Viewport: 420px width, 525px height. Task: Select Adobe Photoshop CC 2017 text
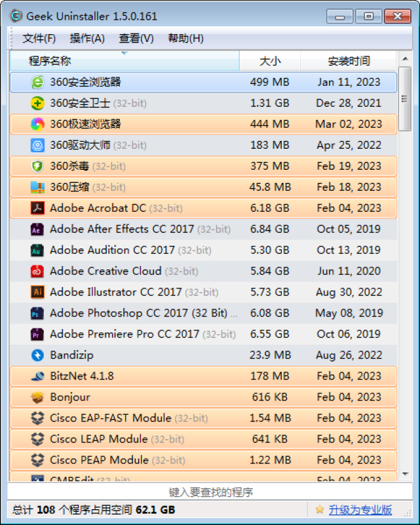click(x=138, y=313)
